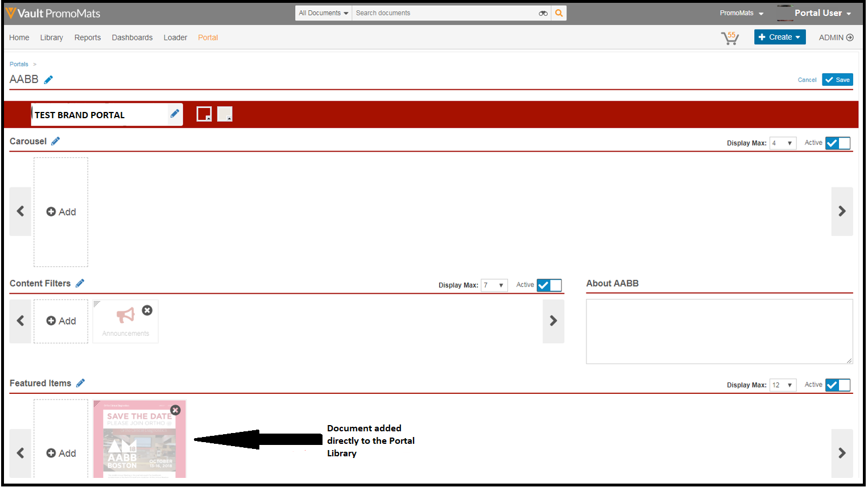The height and width of the screenshot is (487, 868).
Task: Open the Dashboards tab
Action: pos(132,38)
